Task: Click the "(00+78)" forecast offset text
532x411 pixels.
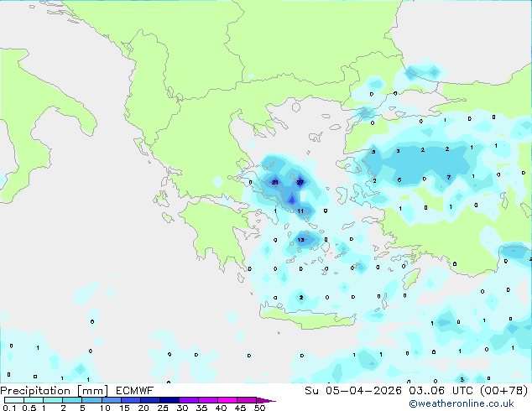Action: [503, 391]
